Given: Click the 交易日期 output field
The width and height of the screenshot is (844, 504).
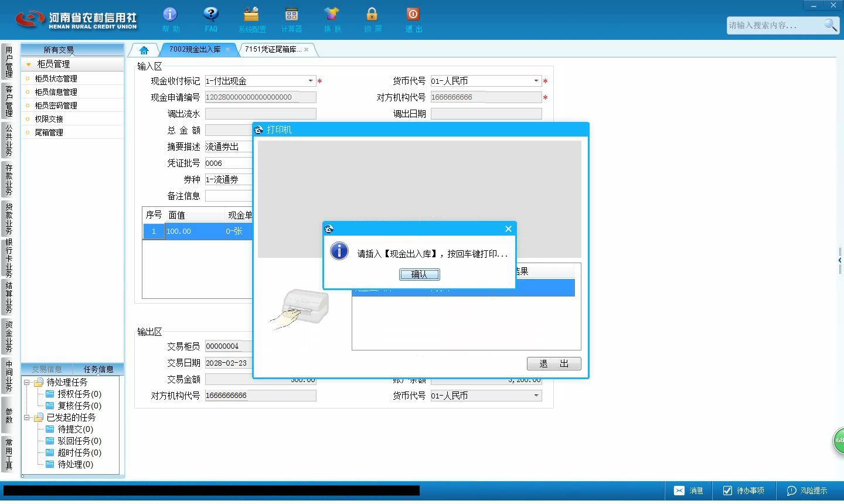Looking at the screenshot, I should point(230,363).
